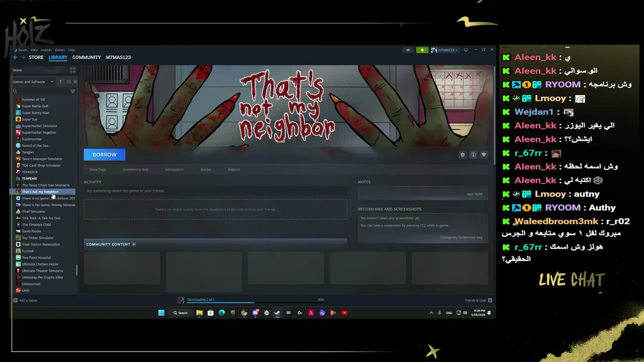644x362 pixels.
Task: Open Google Chrome from the taskbar
Action: [x=244, y=313]
